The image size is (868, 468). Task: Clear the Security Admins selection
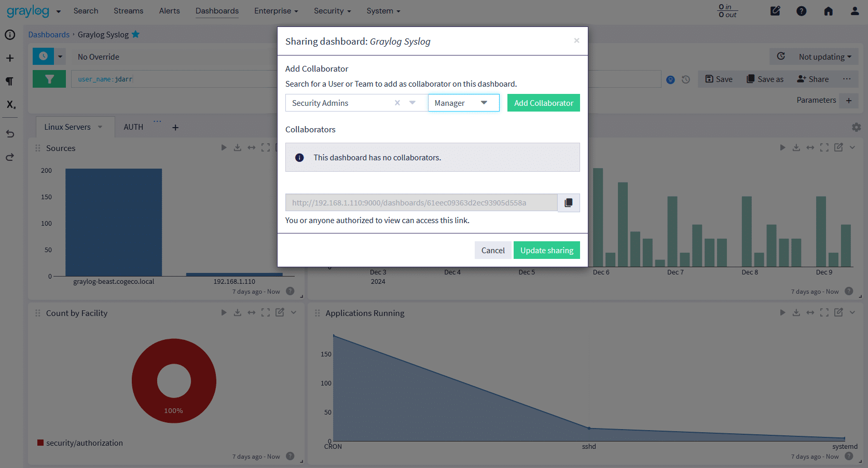pyautogui.click(x=397, y=103)
